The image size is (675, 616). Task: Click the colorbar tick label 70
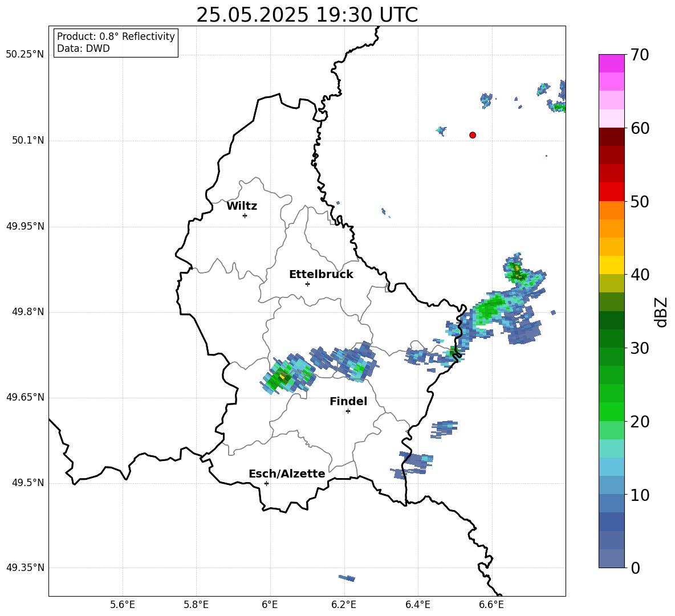(640, 55)
